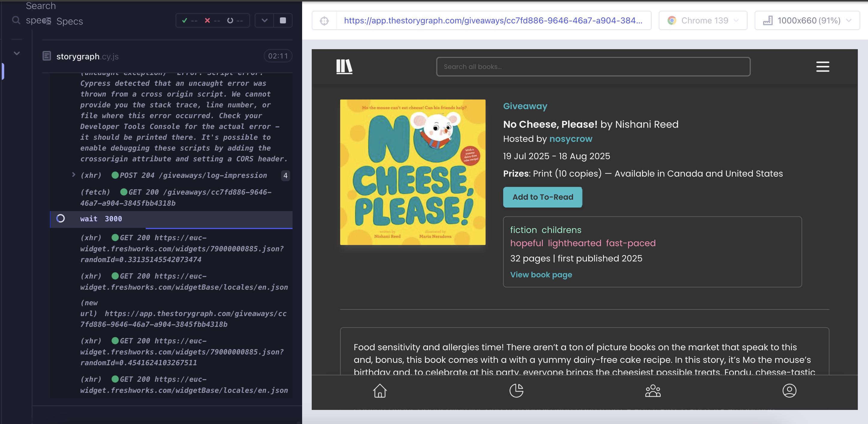This screenshot has height=424, width=868.
Task: Click the red failed tests X icon
Action: [207, 21]
